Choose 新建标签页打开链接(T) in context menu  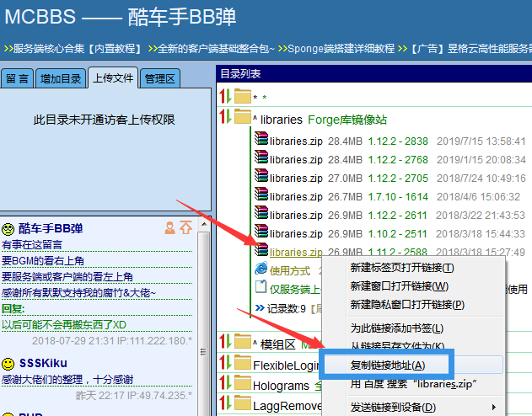click(402, 268)
